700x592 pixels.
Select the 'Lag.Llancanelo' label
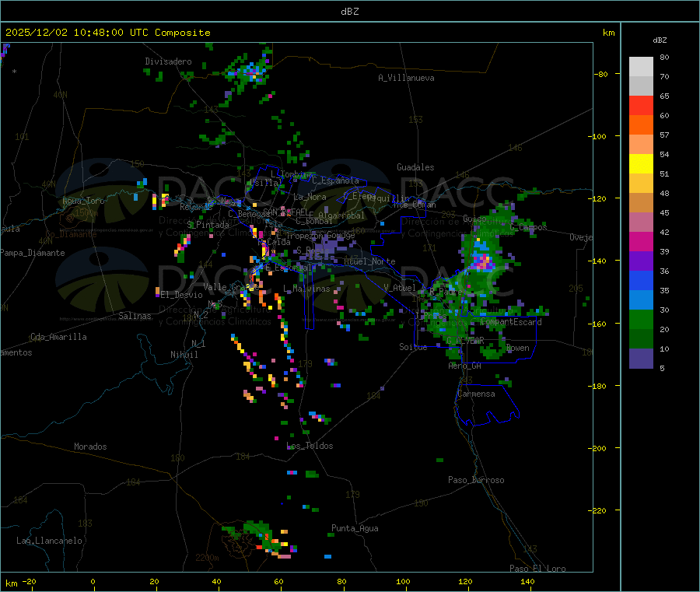click(x=49, y=541)
